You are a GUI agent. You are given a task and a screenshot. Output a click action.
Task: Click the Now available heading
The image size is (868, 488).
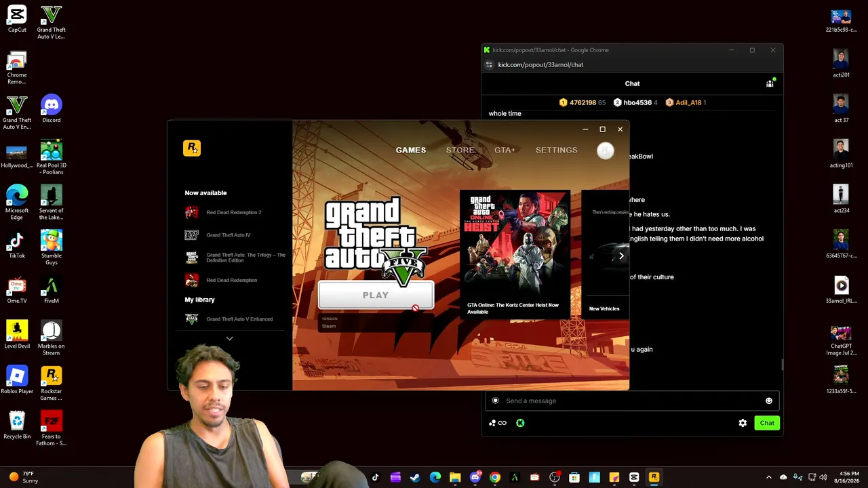tap(205, 193)
